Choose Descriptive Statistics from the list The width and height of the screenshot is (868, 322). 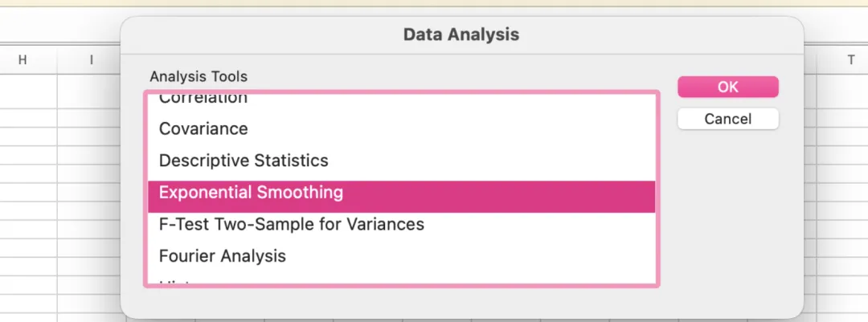244,161
